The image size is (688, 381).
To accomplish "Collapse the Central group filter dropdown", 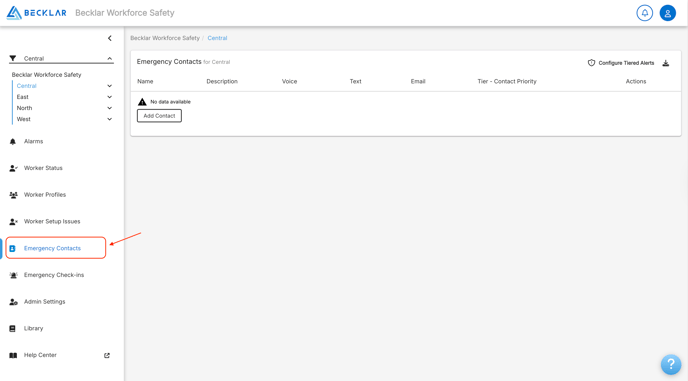I will (110, 58).
